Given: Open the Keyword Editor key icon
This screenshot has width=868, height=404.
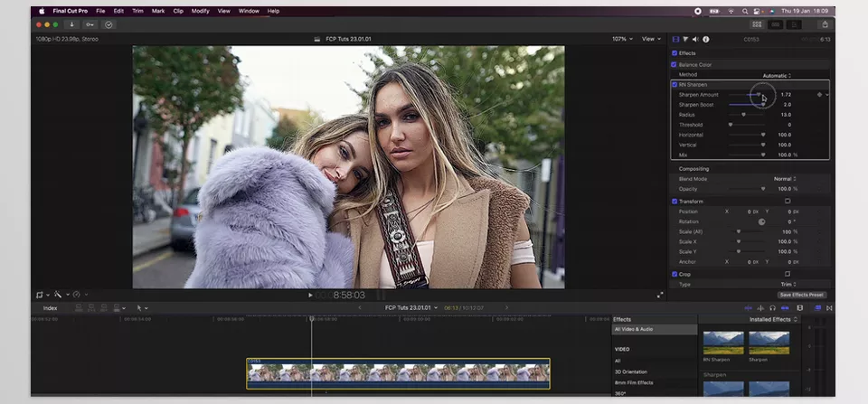Looking at the screenshot, I should pyautogui.click(x=90, y=24).
